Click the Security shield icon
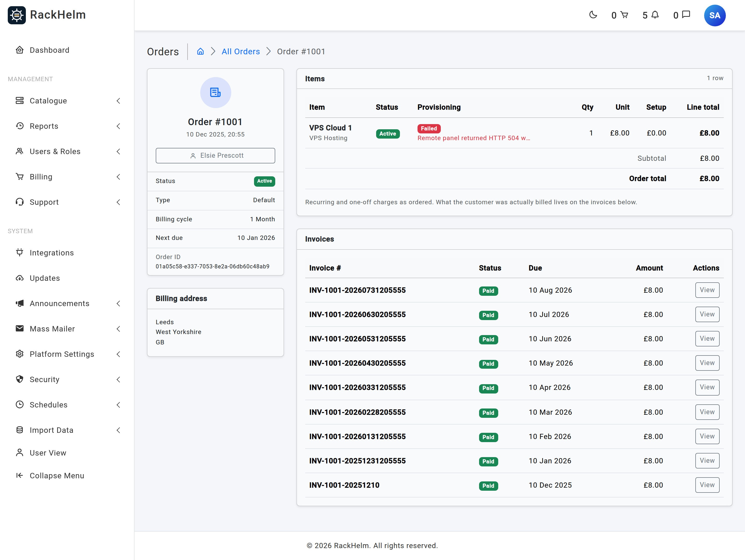The height and width of the screenshot is (560, 745). coord(20,379)
